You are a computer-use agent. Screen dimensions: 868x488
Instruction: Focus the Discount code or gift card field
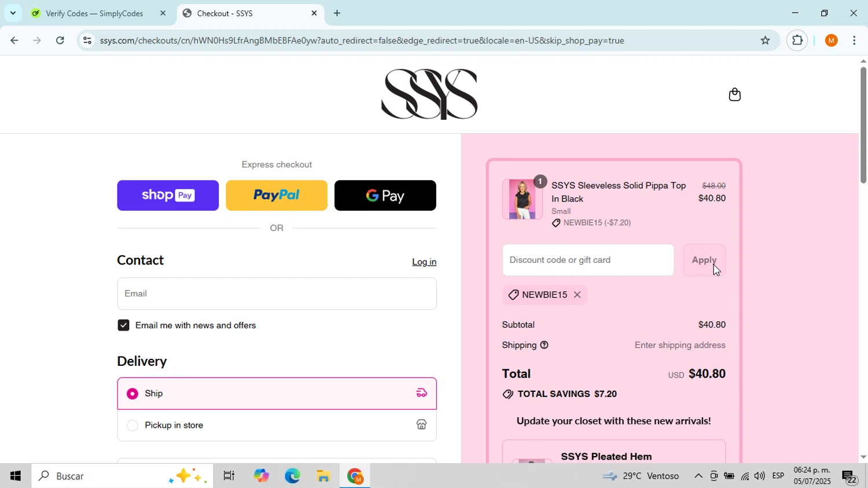point(588,260)
